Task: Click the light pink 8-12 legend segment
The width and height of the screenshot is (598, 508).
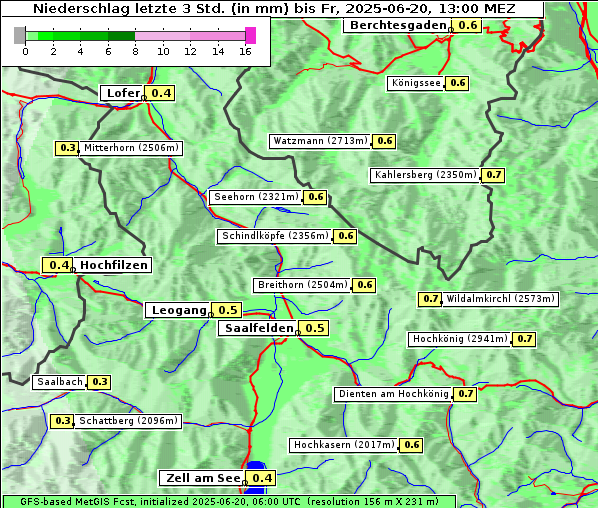Action: [x=162, y=36]
